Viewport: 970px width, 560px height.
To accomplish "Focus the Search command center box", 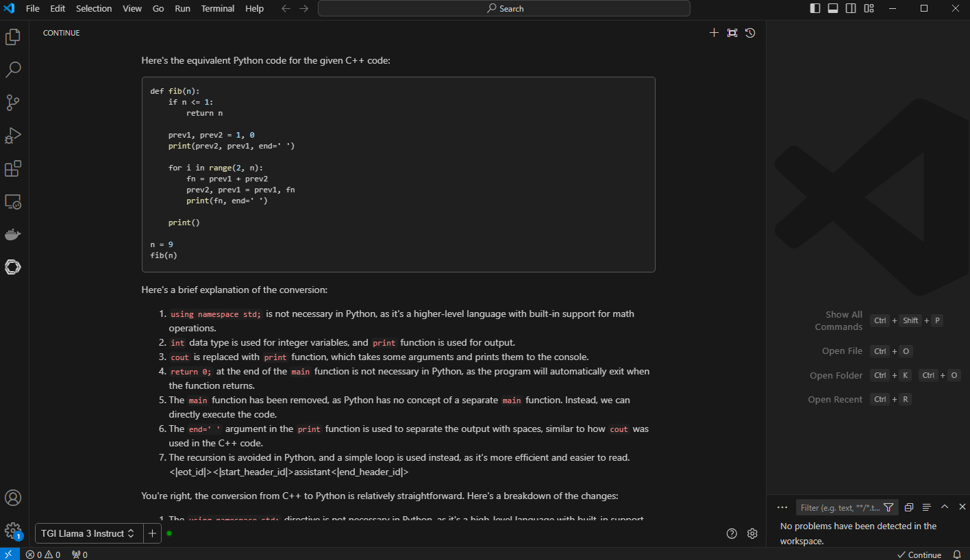I will [x=503, y=8].
